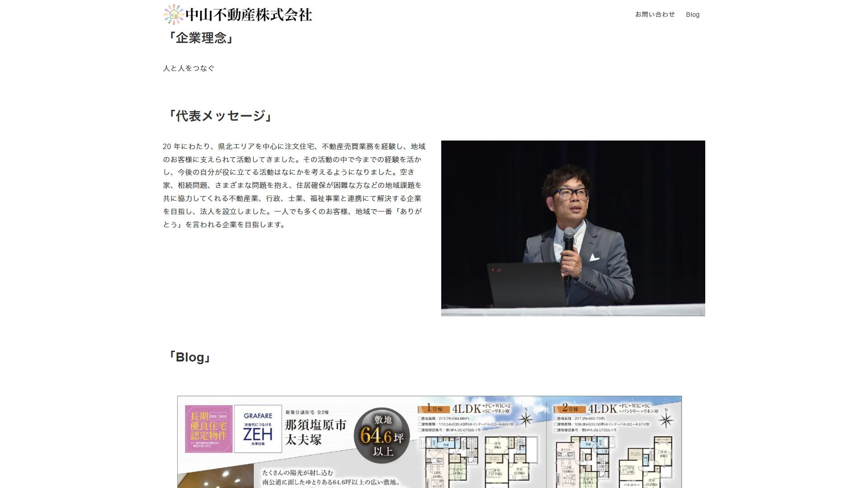Click the 2号棟 north compass icon
The height and width of the screenshot is (488, 868).
[665, 418]
